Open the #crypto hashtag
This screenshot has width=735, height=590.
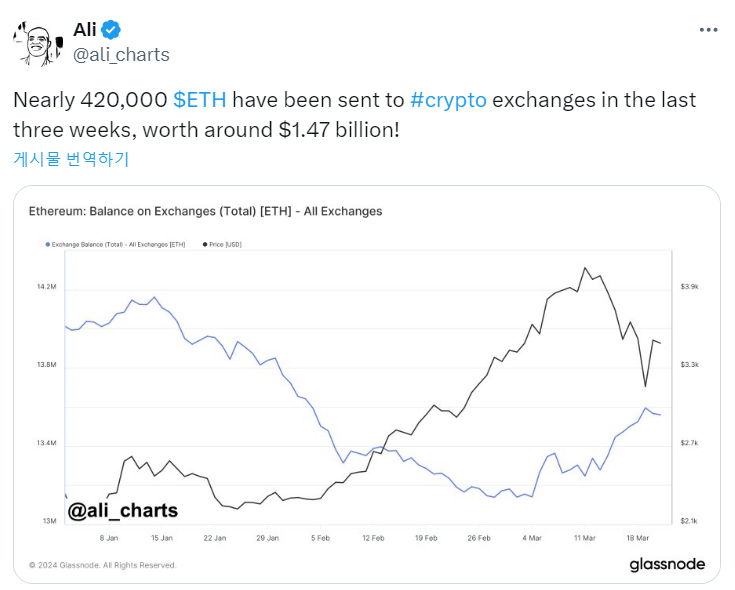click(448, 100)
